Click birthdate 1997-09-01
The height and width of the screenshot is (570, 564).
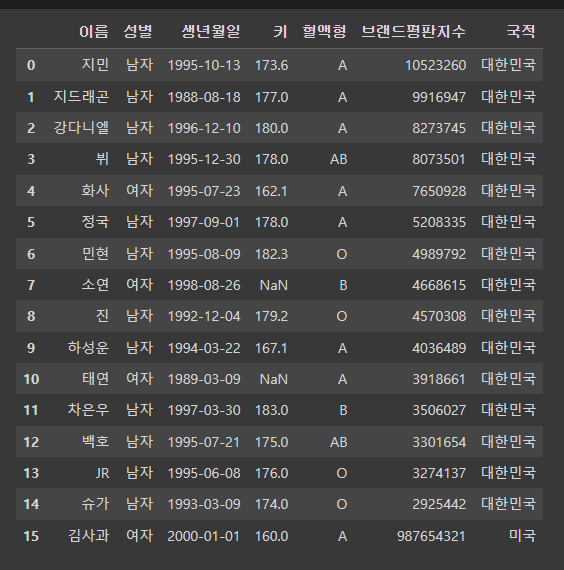tap(204, 222)
